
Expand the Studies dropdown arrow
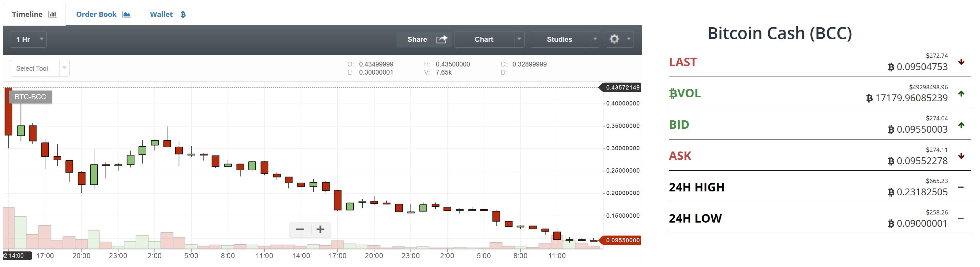[595, 39]
